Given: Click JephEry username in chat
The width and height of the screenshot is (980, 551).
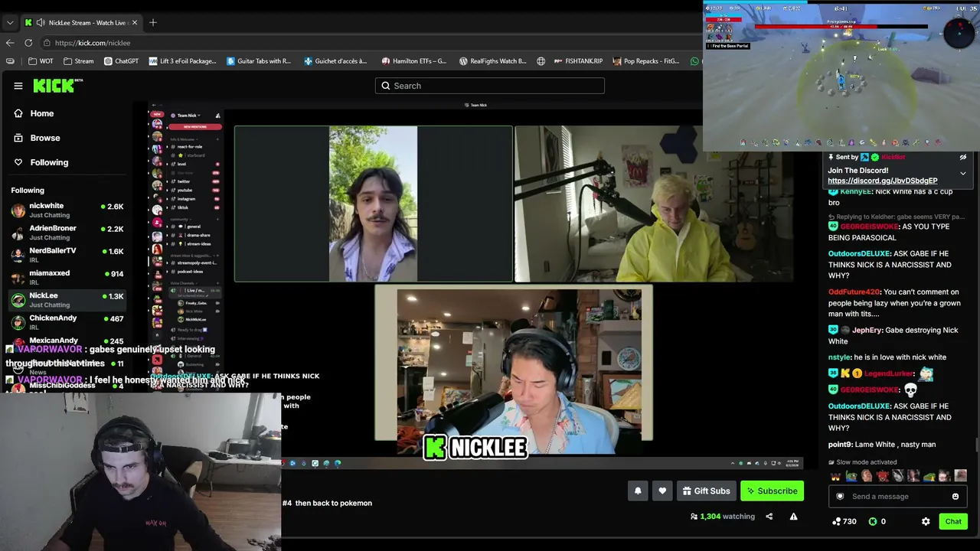Looking at the screenshot, I should click(867, 331).
